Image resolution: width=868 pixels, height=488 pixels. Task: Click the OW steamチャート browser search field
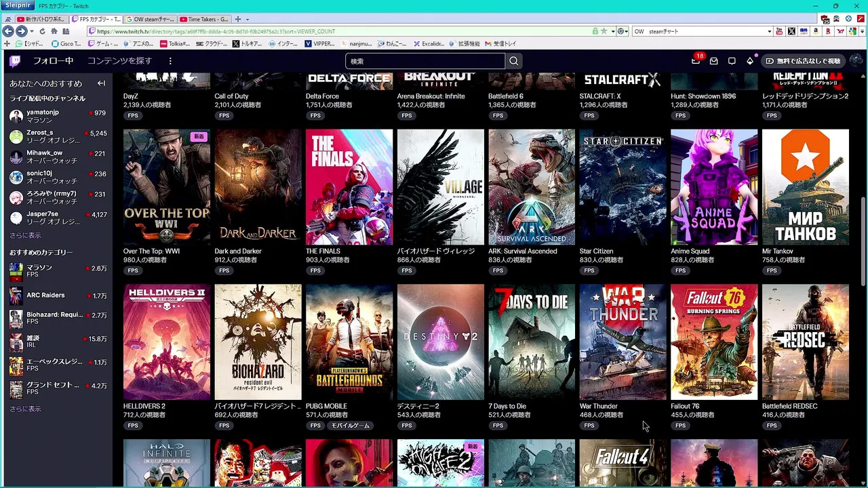[698, 31]
